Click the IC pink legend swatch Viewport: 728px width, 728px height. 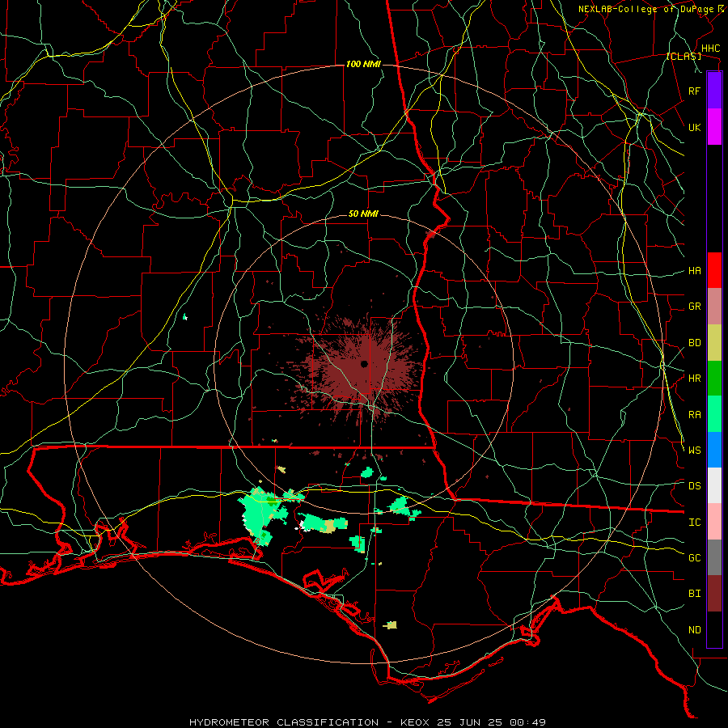pos(714,522)
